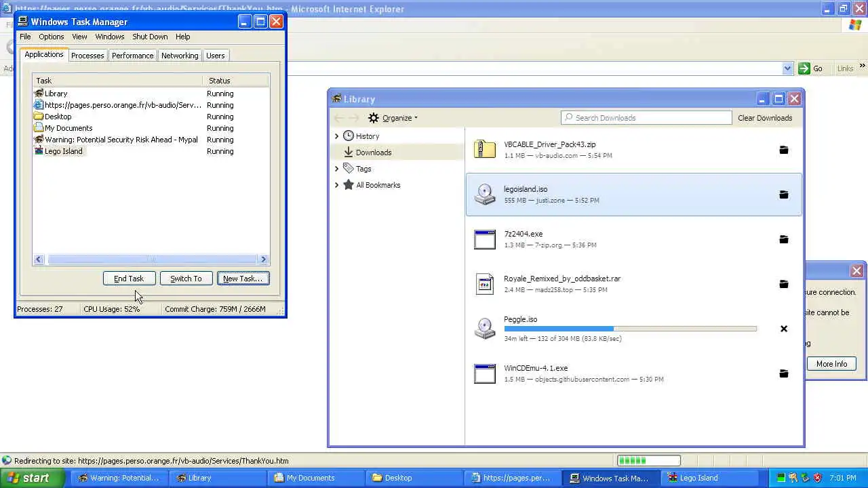The image size is (868, 488).
Task: Open the Organize dropdown in Library
Action: (393, 118)
